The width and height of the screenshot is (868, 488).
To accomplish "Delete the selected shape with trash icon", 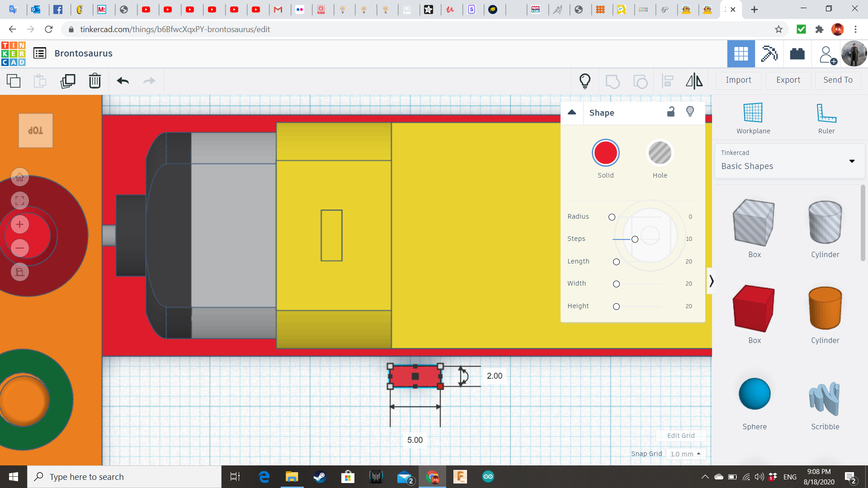I will [95, 81].
